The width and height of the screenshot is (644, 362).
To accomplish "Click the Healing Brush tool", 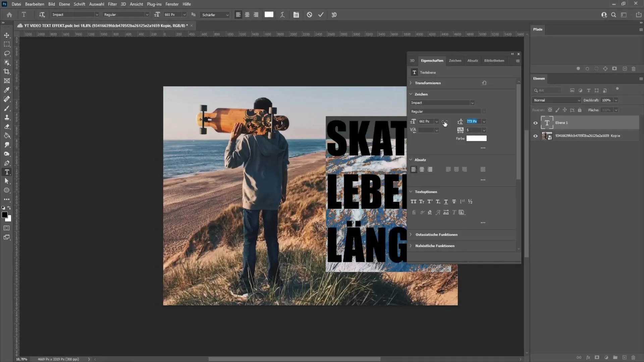I will pyautogui.click(x=7, y=99).
